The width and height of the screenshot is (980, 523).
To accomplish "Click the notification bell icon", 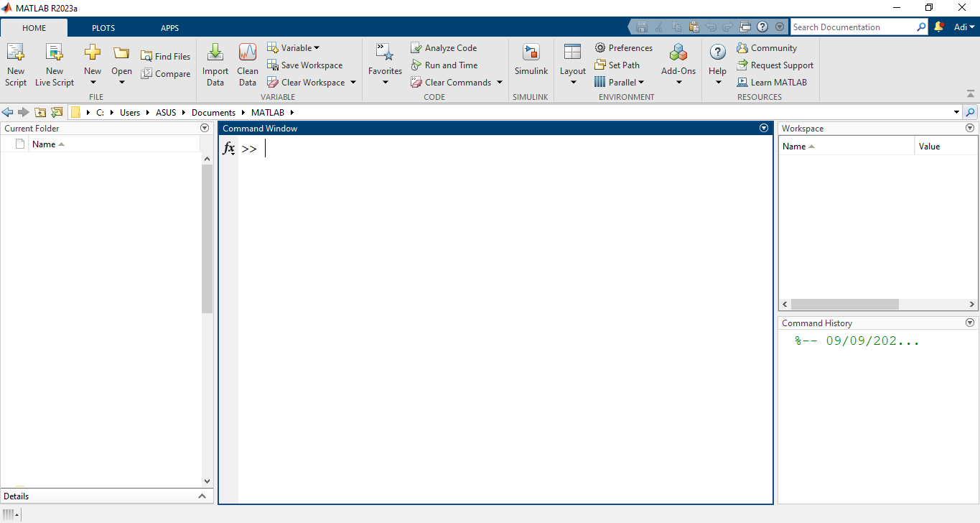I will (x=939, y=27).
